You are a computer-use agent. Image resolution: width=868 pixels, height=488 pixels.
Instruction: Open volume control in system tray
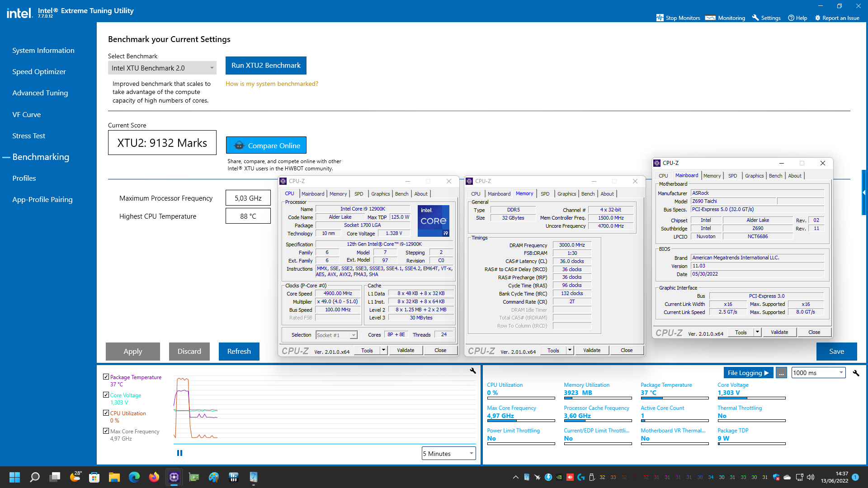pyautogui.click(x=811, y=477)
